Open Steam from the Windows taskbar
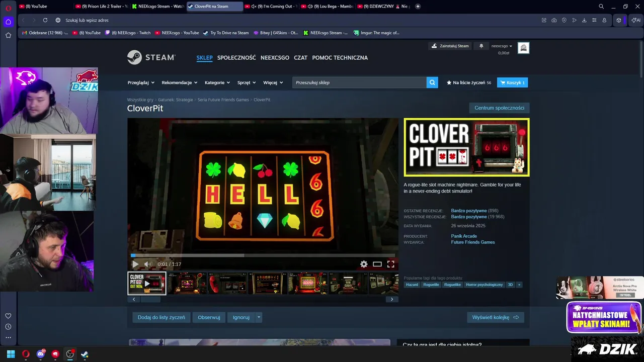This screenshot has height=362, width=644. point(85,354)
